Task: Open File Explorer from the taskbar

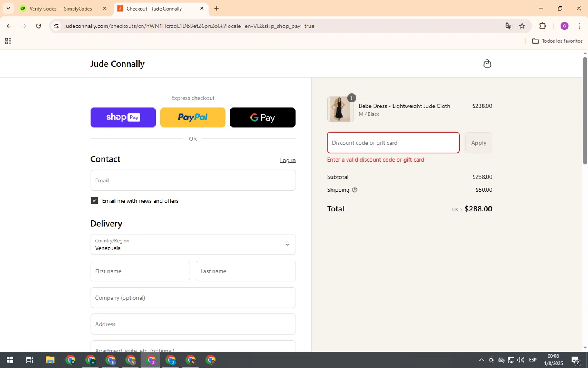Action: [x=50, y=360]
